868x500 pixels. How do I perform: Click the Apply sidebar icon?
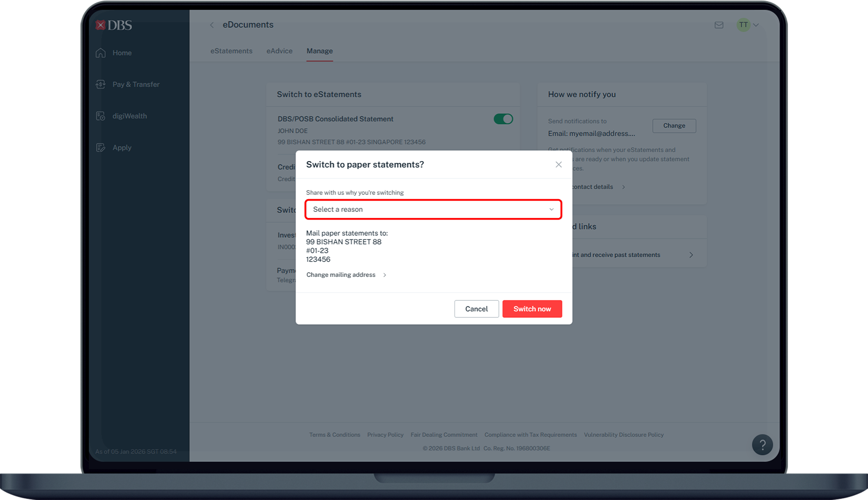[101, 148]
